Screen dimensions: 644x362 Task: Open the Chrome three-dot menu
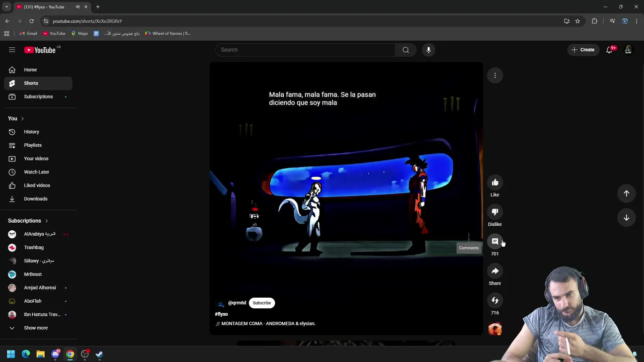pyautogui.click(x=637, y=21)
